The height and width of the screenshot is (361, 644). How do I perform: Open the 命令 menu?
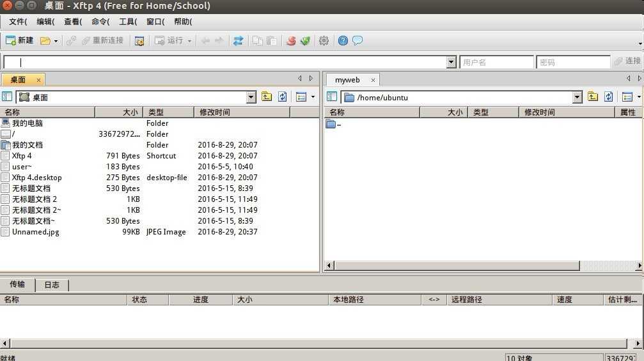coord(100,22)
